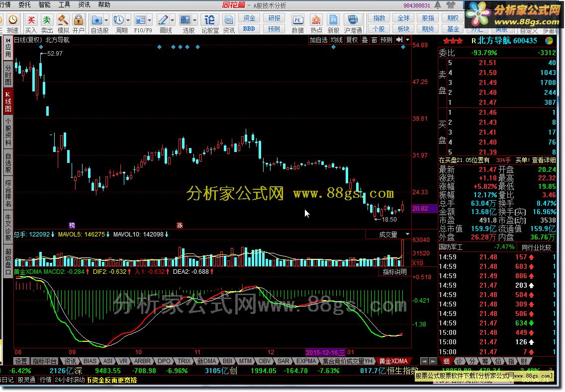Click the F10/F9 company info icon
This screenshot has width=565, height=392.
[x=140, y=20]
